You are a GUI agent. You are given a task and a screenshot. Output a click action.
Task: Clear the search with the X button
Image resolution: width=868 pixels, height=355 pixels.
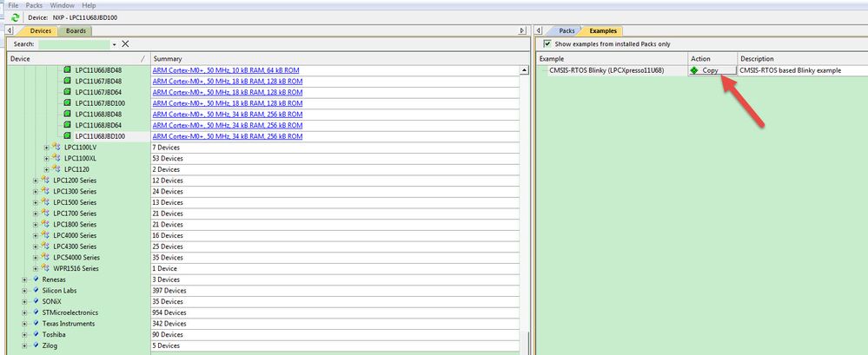[125, 43]
